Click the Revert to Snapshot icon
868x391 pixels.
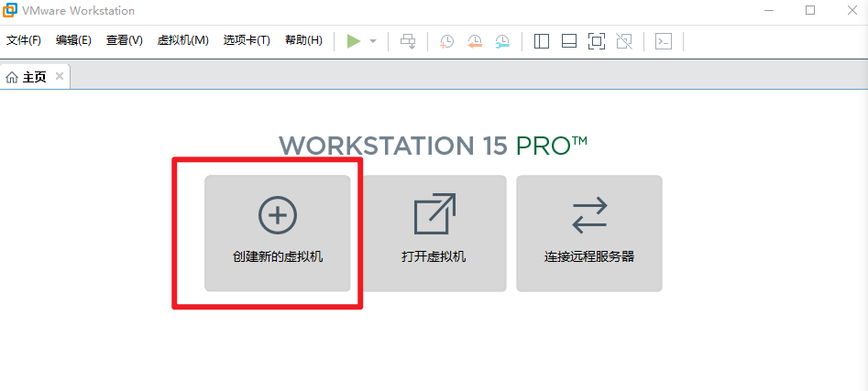pyautogui.click(x=475, y=41)
